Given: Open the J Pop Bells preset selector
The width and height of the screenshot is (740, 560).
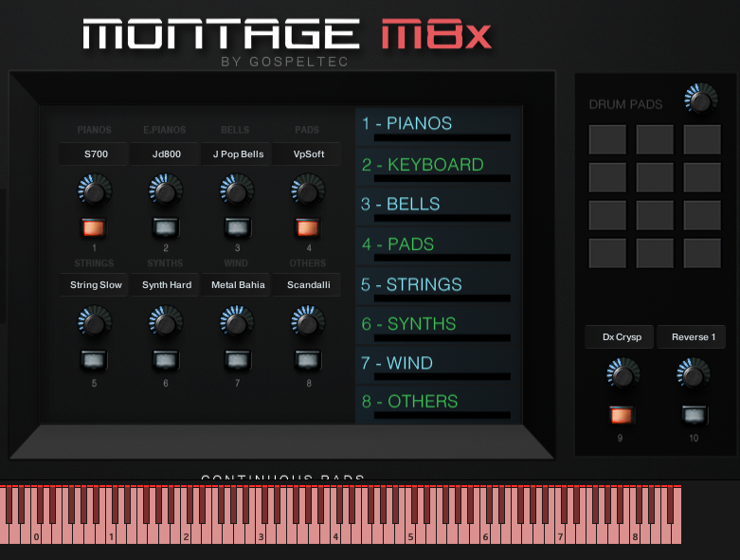Looking at the screenshot, I should (x=236, y=154).
